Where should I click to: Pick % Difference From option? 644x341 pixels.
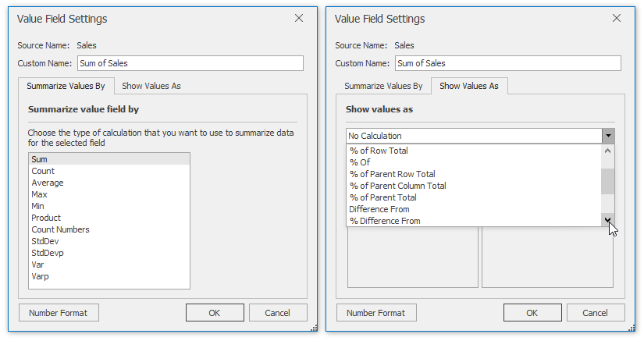coord(385,221)
